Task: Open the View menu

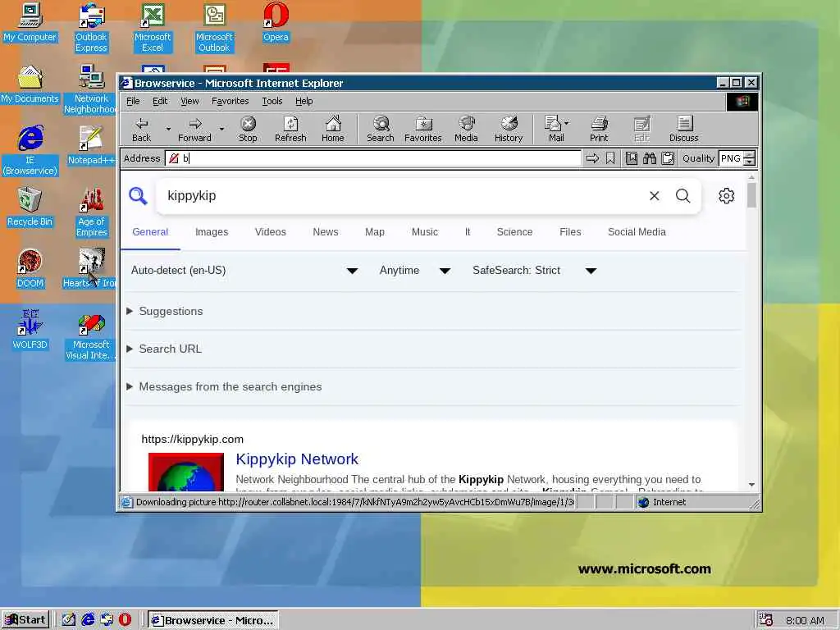Action: [x=189, y=101]
